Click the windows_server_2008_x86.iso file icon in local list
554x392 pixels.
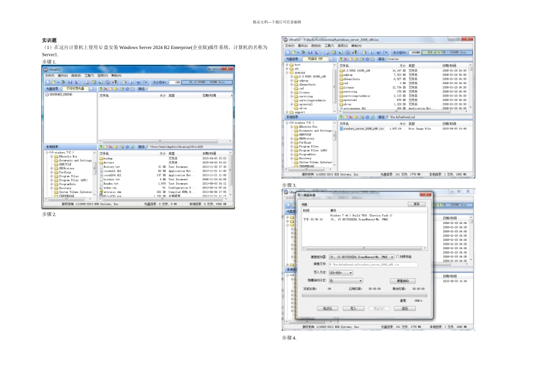point(341,129)
